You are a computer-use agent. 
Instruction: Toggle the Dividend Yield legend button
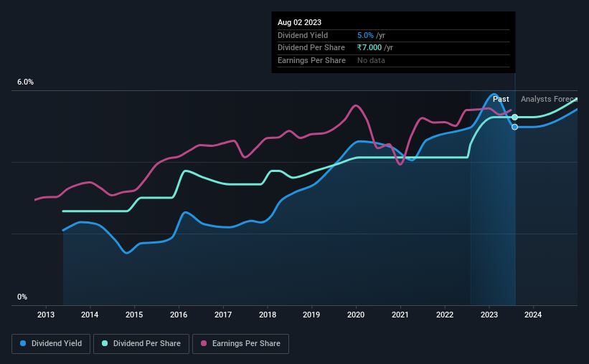[51, 344]
